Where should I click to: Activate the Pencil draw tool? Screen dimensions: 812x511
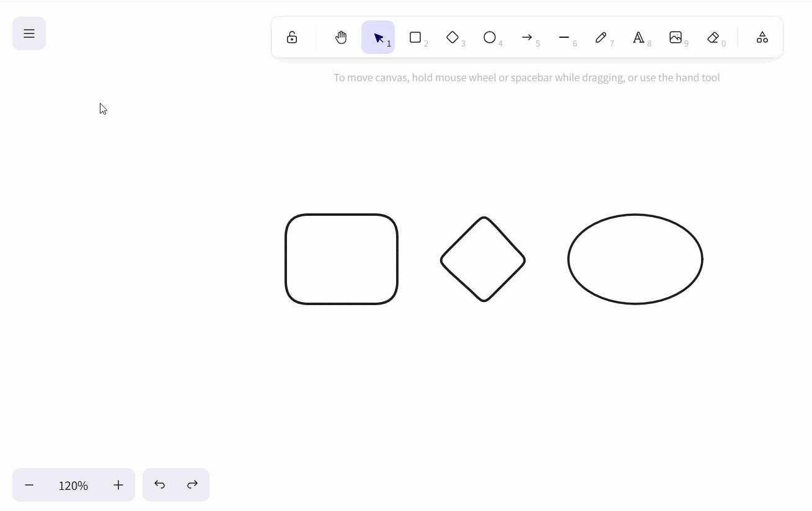[x=601, y=37]
